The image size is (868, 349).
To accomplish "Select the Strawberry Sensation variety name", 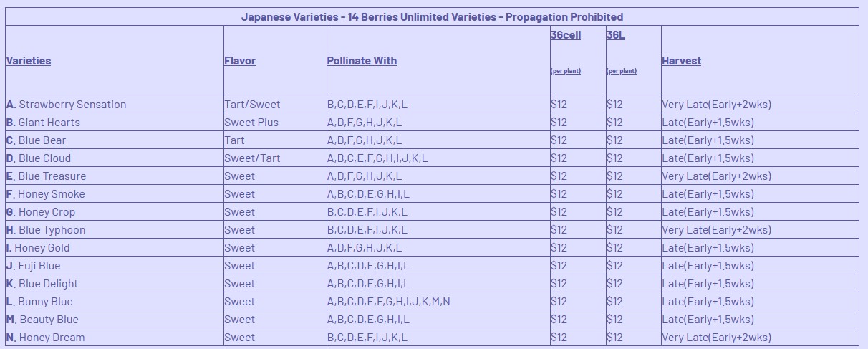I will click(72, 105).
